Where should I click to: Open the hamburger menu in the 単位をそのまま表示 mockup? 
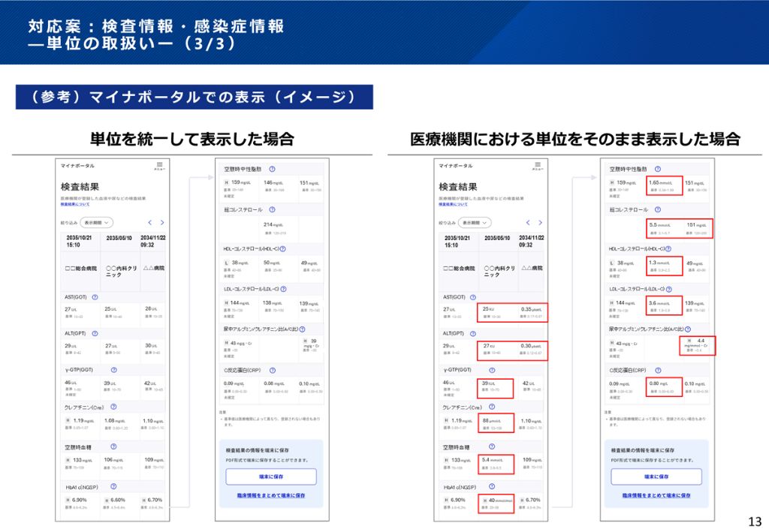click(538, 166)
